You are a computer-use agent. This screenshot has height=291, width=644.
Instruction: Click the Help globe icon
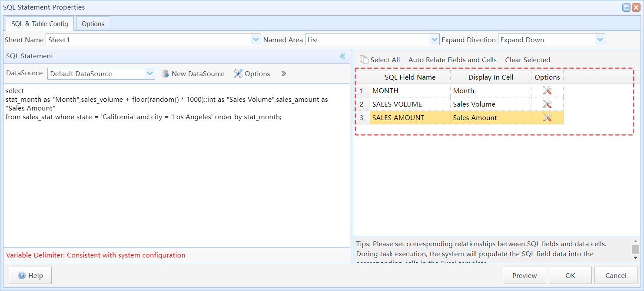[x=21, y=275]
